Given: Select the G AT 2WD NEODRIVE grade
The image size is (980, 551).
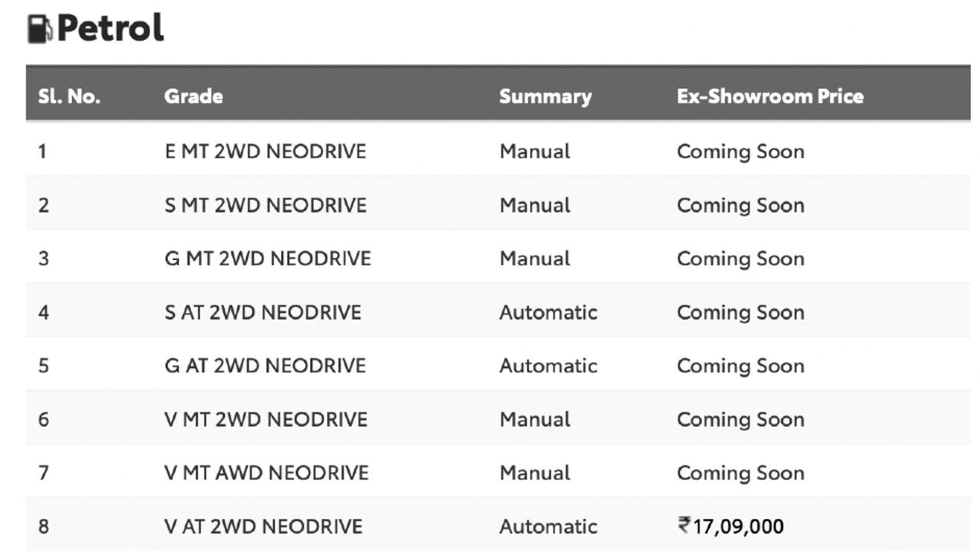Looking at the screenshot, I should [265, 366].
